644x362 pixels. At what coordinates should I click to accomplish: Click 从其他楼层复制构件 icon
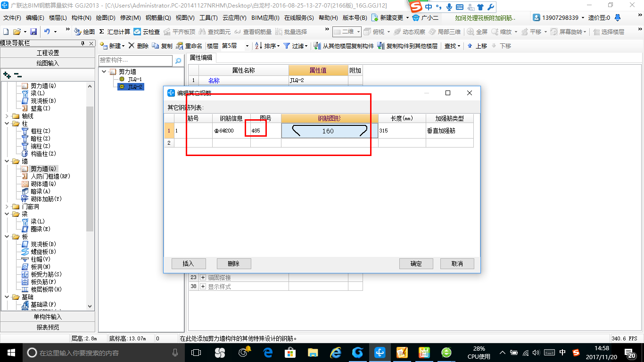tap(317, 46)
